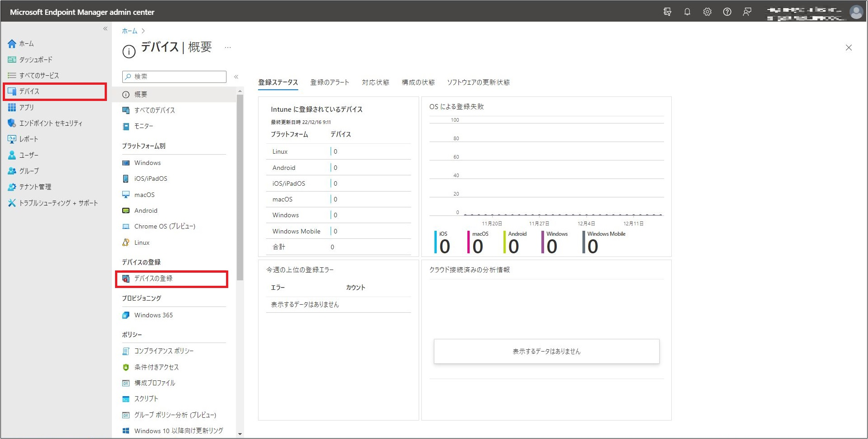Open the ellipsis next to デバイス | 概要

[x=228, y=47]
